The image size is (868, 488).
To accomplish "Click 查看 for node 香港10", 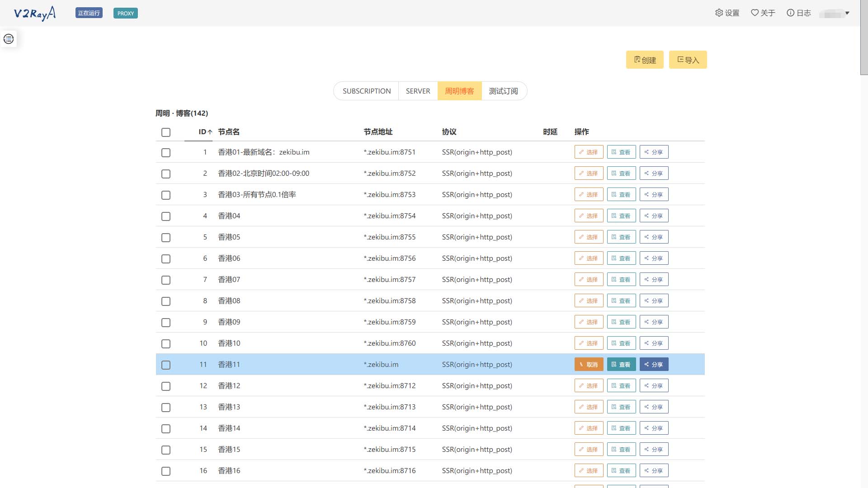I will click(621, 343).
